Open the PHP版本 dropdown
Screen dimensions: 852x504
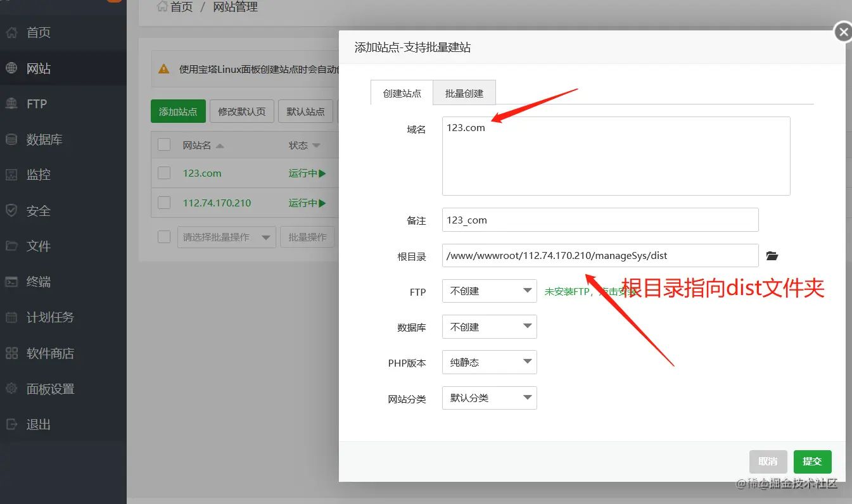pyautogui.click(x=489, y=362)
